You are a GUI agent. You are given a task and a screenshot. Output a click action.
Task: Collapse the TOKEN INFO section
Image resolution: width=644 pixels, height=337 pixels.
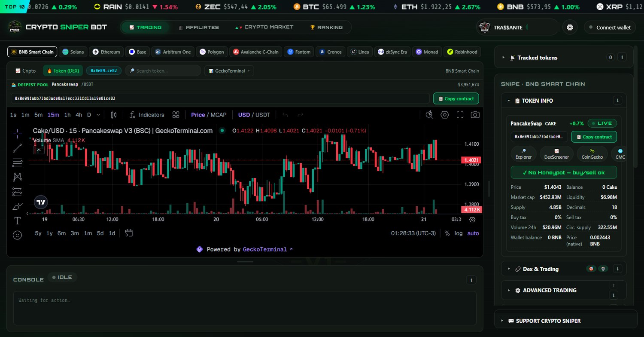509,101
